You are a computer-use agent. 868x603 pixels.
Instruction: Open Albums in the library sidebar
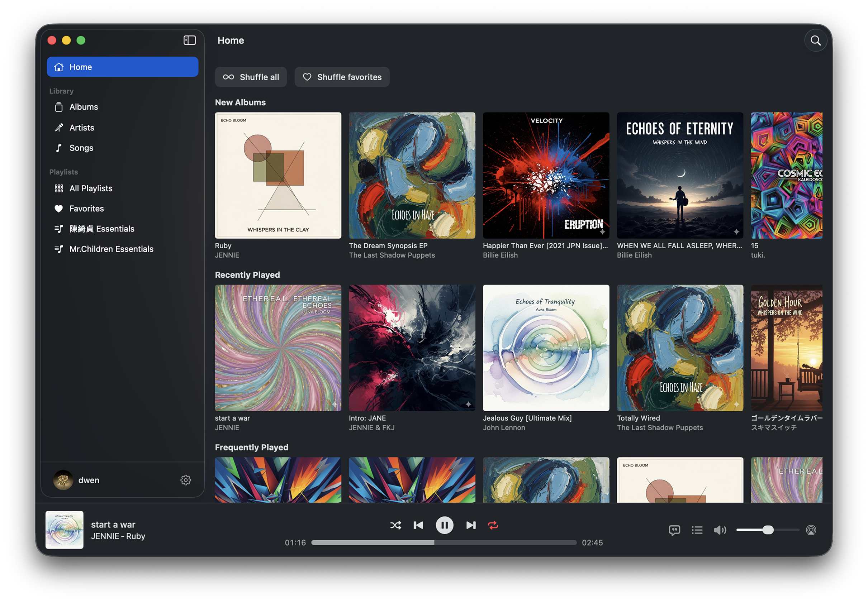(x=84, y=107)
